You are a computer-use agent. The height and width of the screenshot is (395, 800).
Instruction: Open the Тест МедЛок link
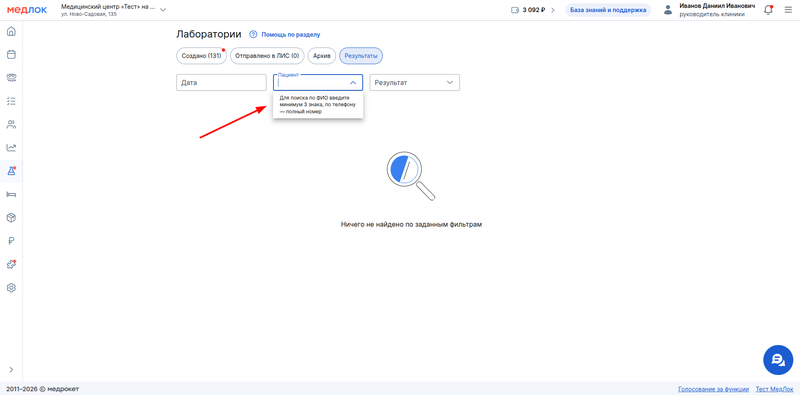[x=774, y=389]
